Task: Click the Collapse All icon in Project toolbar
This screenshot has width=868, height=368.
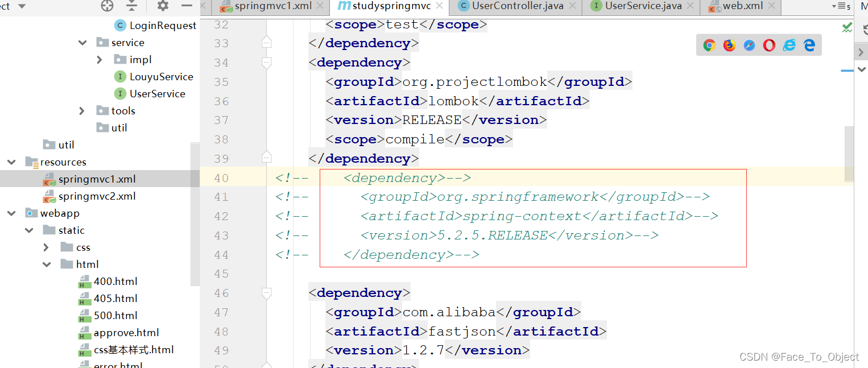Action: click(131, 5)
